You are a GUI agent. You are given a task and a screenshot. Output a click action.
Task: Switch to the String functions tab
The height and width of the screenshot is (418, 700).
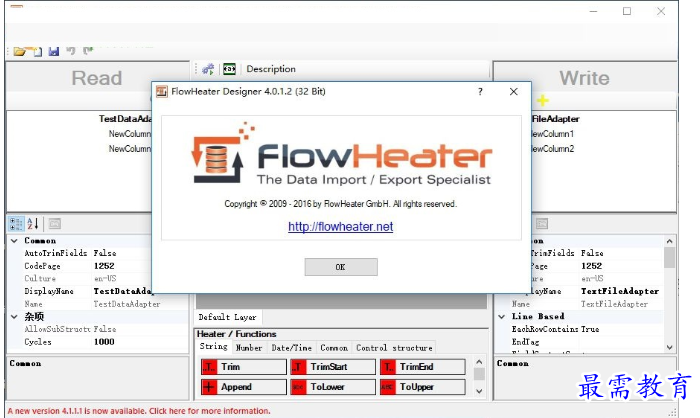(213, 347)
